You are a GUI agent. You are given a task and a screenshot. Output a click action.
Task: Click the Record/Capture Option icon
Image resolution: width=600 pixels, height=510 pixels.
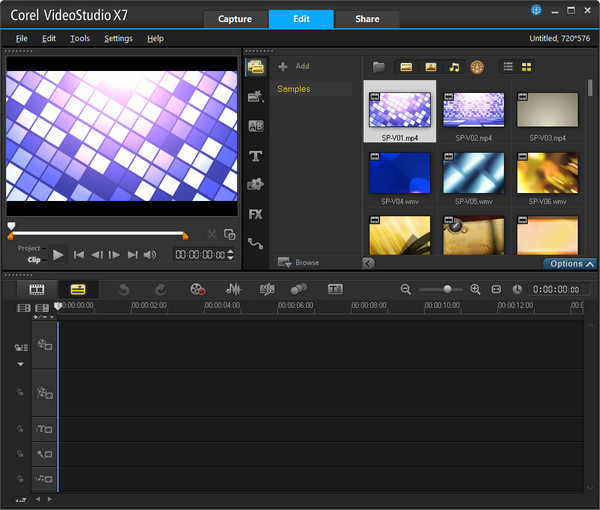point(198,289)
